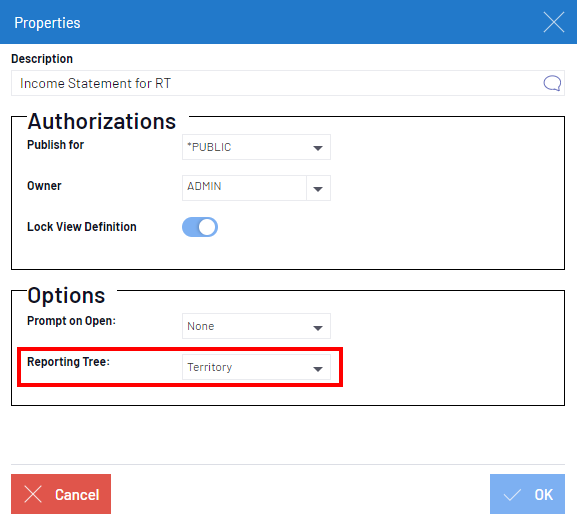Discard changes with the Cancel button
Viewport: 577px width, 523px height.
61,494
